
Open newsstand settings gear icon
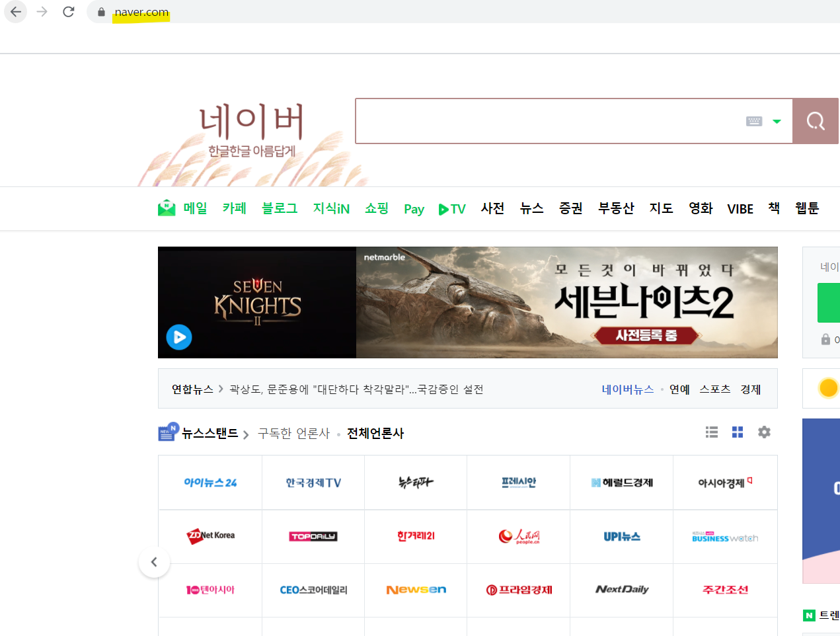pyautogui.click(x=764, y=432)
